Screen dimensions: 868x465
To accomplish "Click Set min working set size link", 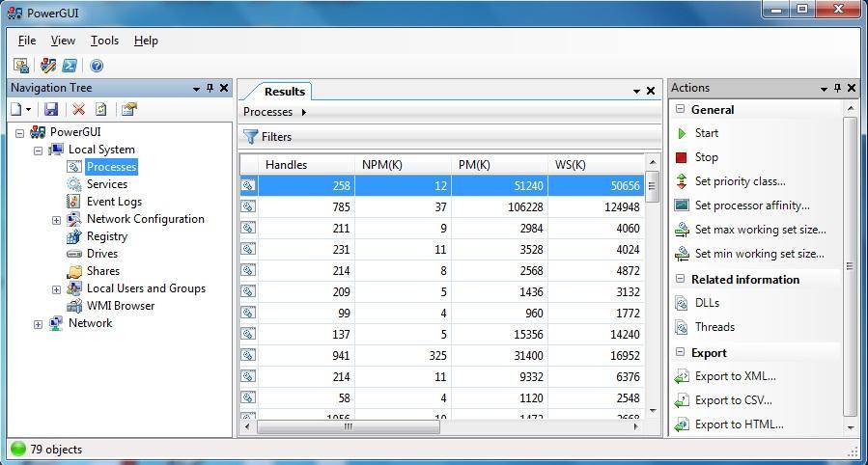I will tap(760, 254).
